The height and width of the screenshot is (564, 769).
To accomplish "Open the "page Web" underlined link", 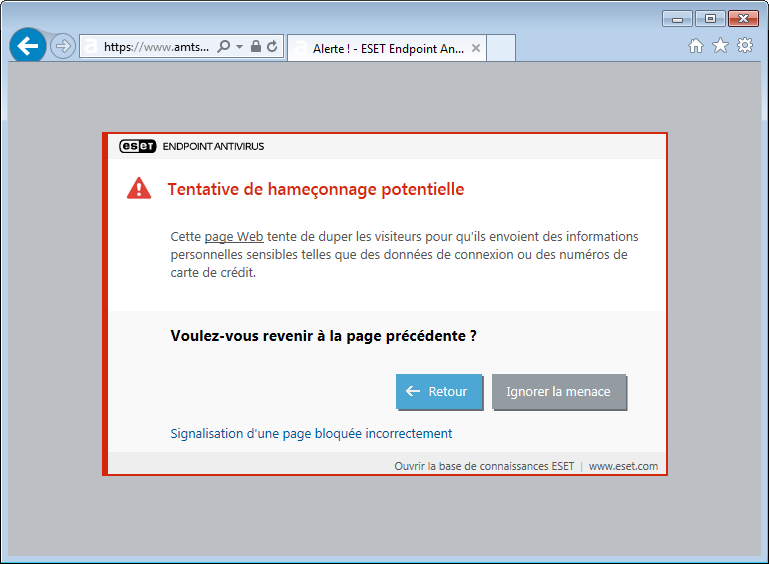I will pyautogui.click(x=234, y=236).
